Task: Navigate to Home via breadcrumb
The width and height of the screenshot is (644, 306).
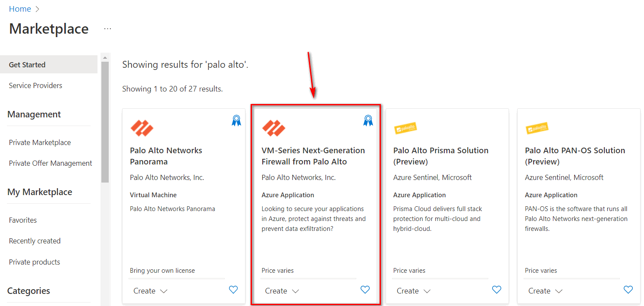Action: pos(20,9)
